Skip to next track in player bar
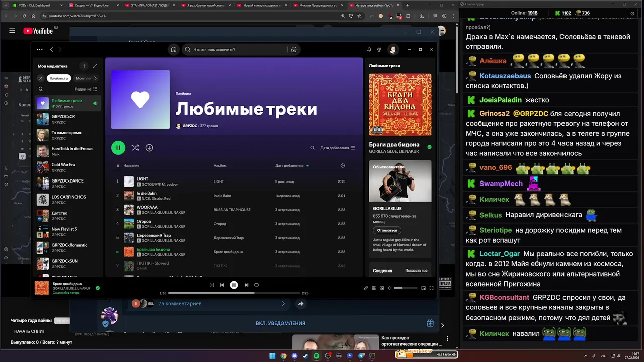 pyautogui.click(x=246, y=285)
